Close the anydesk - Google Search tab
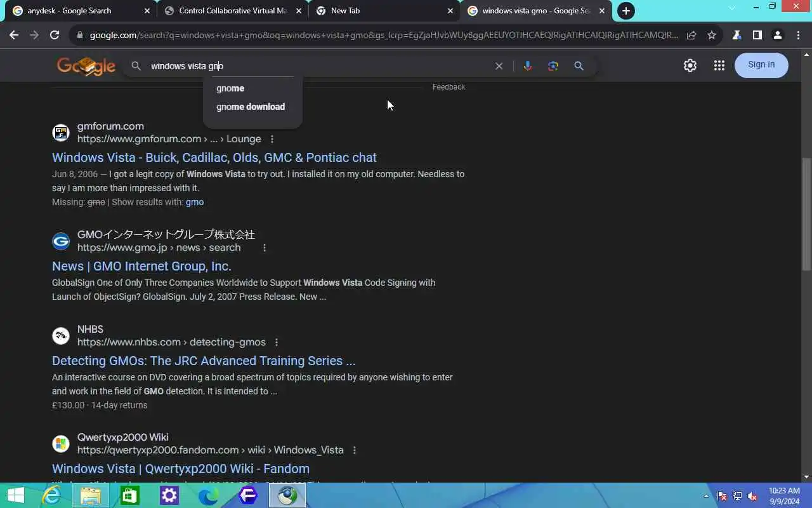The image size is (812, 508). click(147, 11)
